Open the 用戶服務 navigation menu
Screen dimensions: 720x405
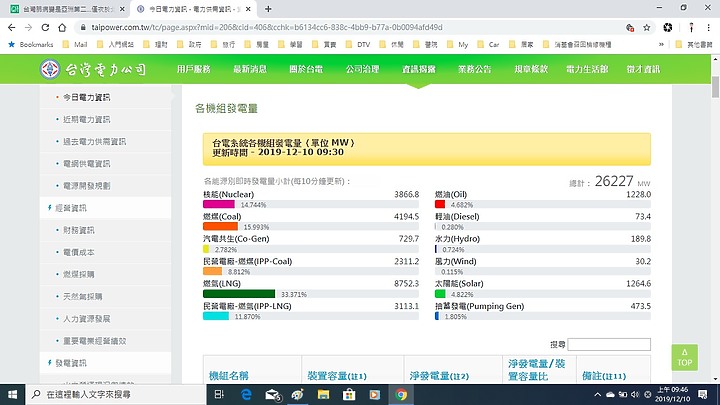click(193, 69)
